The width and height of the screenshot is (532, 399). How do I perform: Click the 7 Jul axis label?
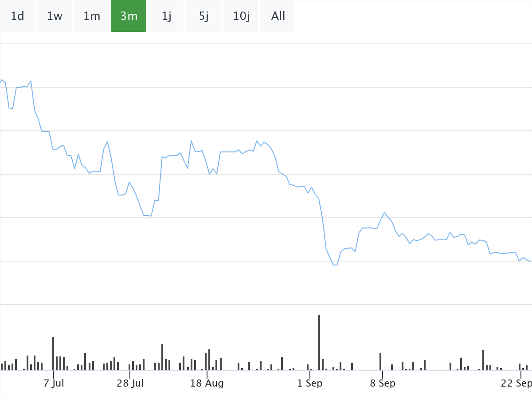pyautogui.click(x=54, y=383)
